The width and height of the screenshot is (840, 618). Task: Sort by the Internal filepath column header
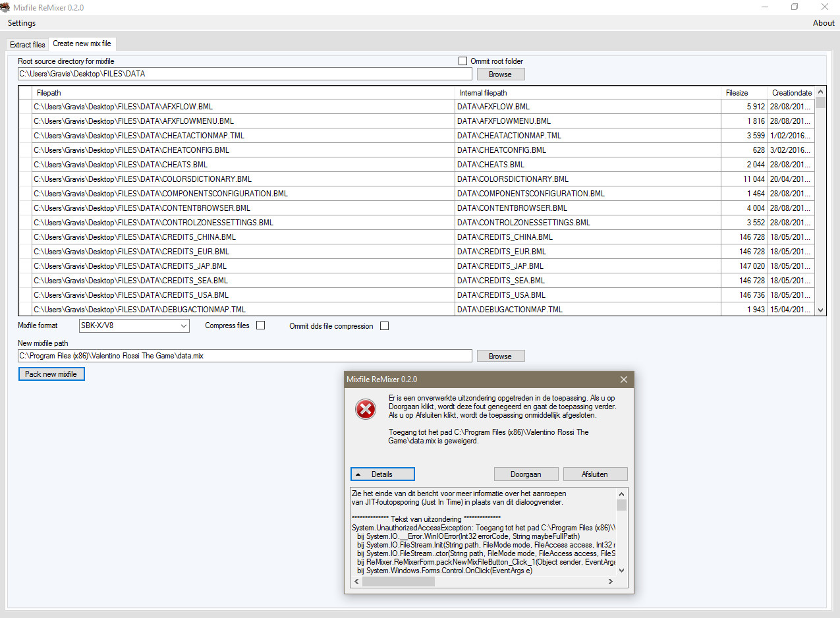(x=588, y=93)
